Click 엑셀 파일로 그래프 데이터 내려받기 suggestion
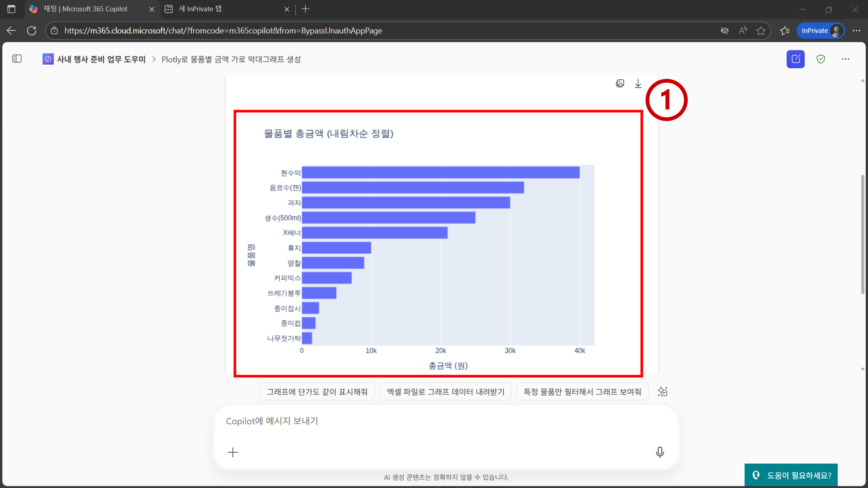Viewport: 868px width, 488px height. coord(445,392)
